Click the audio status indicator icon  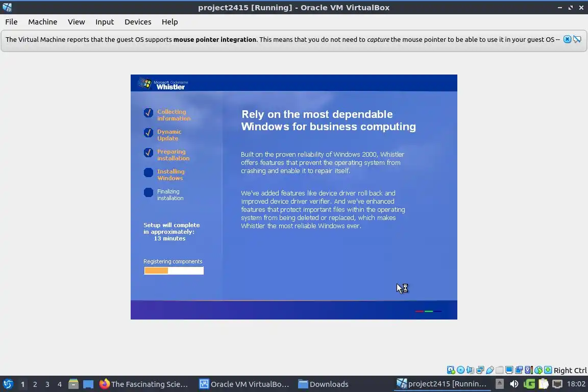(x=470, y=370)
